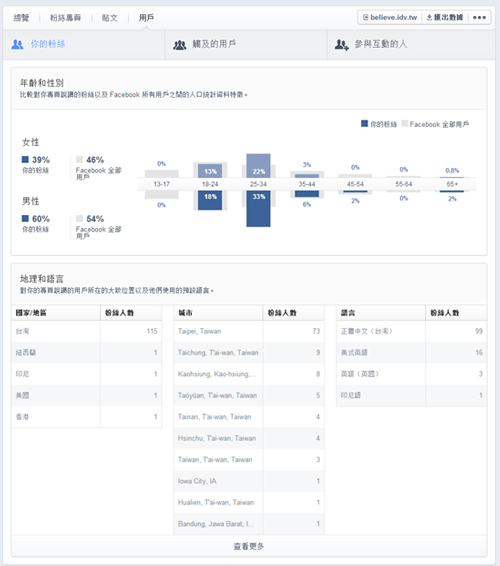Click the blue 你的粉絲 legend square
Image resolution: width=500 pixels, height=566 pixels.
click(364, 124)
